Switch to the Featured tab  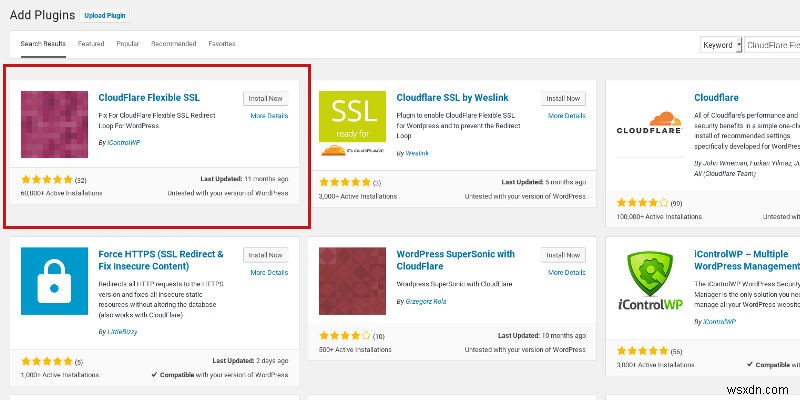[x=91, y=45]
